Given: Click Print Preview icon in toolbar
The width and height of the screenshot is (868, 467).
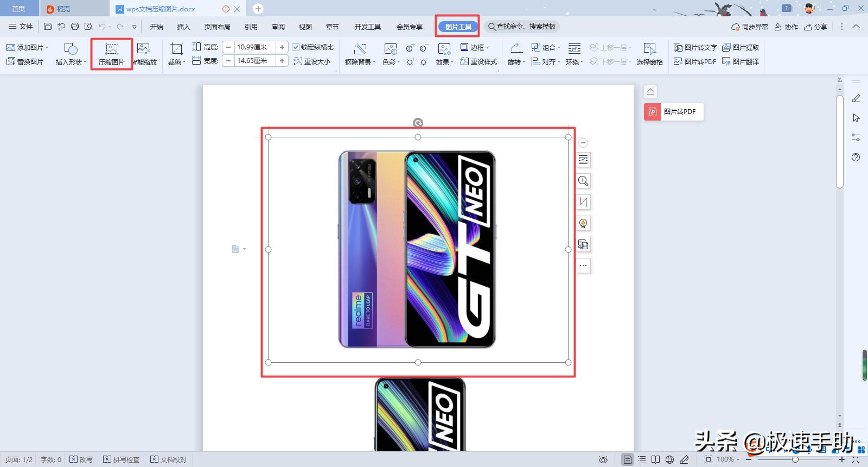Looking at the screenshot, I should [88, 27].
